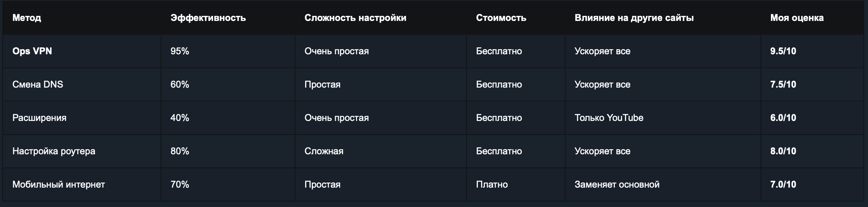Click the 95% effectiveness value
The image size is (868, 207).
coord(180,51)
